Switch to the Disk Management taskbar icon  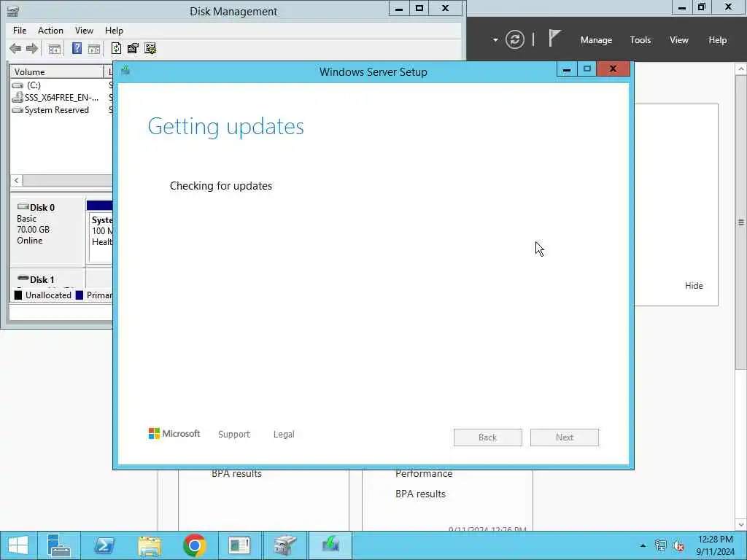point(285,545)
